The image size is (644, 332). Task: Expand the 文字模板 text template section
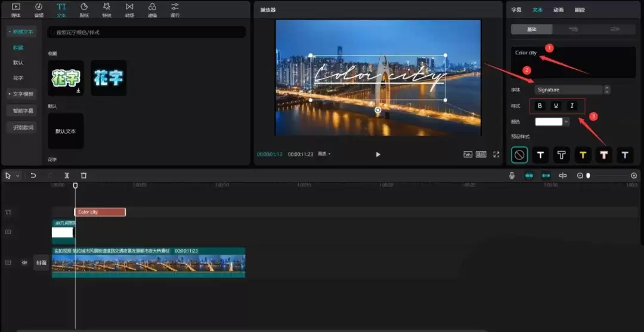pyautogui.click(x=21, y=94)
